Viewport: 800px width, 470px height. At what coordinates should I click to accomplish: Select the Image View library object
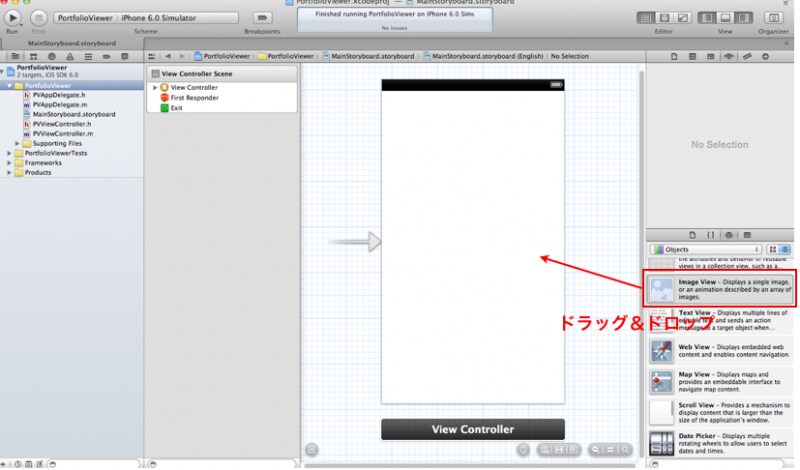pos(719,289)
